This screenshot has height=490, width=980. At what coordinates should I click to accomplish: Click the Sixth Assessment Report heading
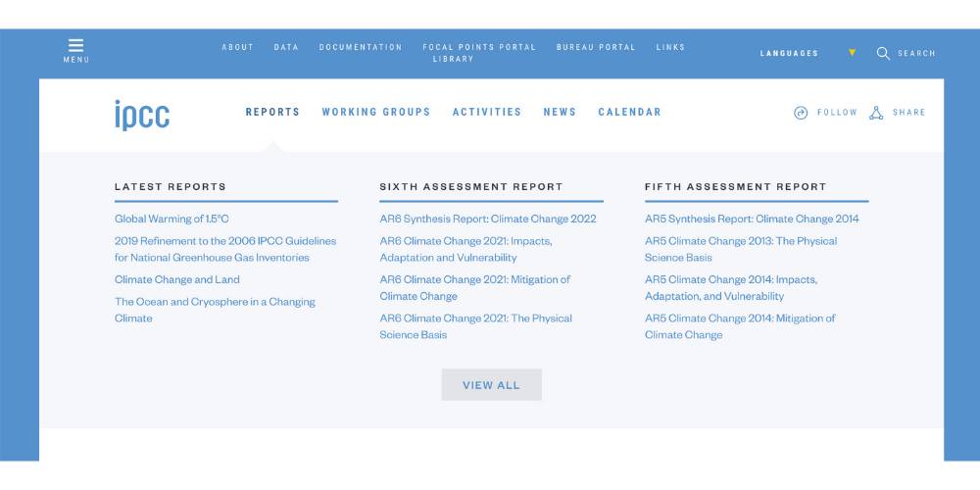pos(471,186)
